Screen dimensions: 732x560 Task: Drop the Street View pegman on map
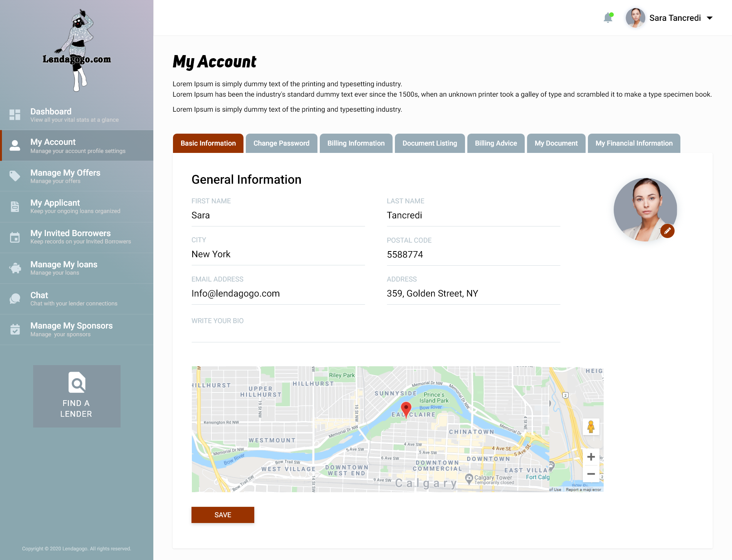[x=591, y=427]
